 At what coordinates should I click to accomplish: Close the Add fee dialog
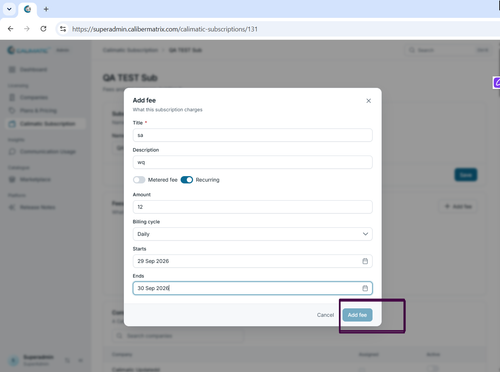click(x=368, y=101)
